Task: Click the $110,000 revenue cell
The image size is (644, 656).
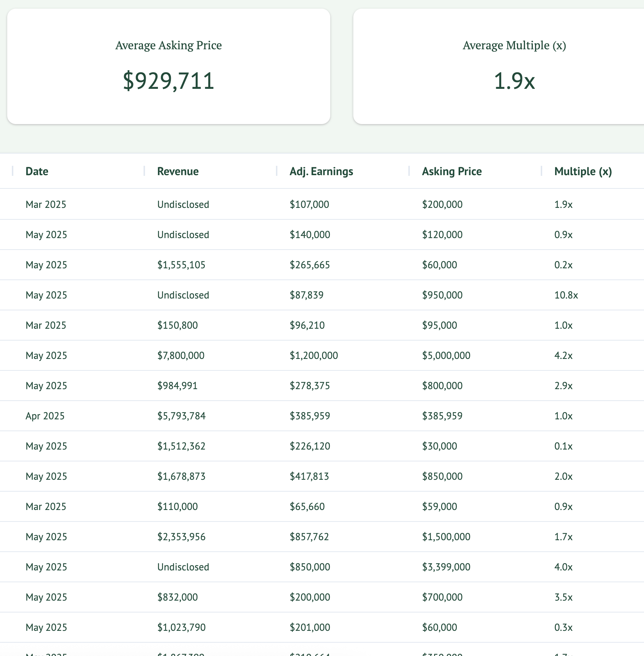Action: tap(177, 506)
